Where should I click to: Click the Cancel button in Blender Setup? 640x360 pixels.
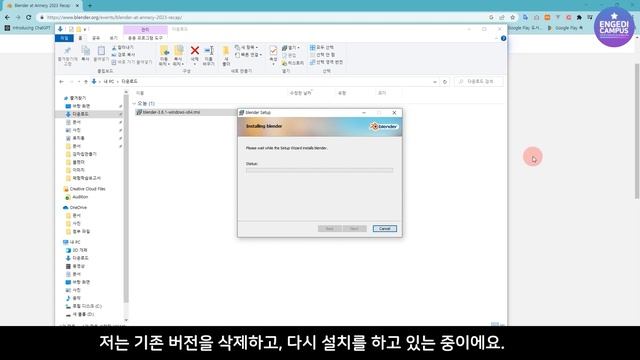[x=384, y=229]
